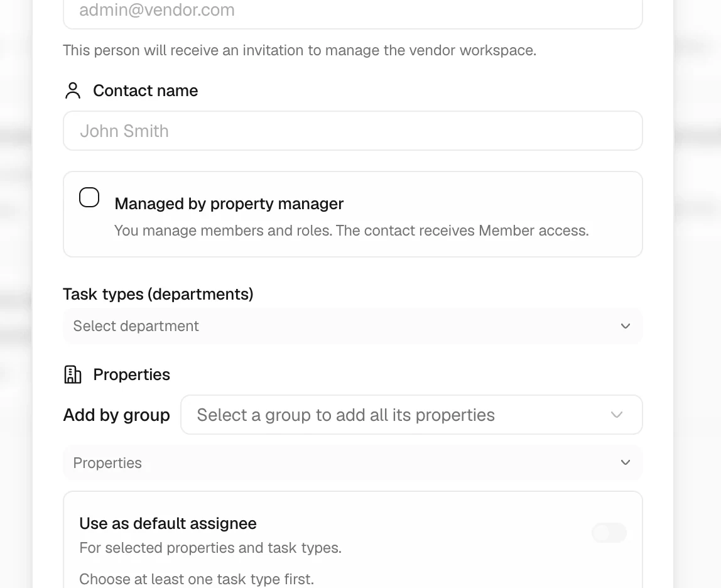The image size is (721, 588).
Task: Click the 'Task types (departments)' label
Action: tap(158, 294)
